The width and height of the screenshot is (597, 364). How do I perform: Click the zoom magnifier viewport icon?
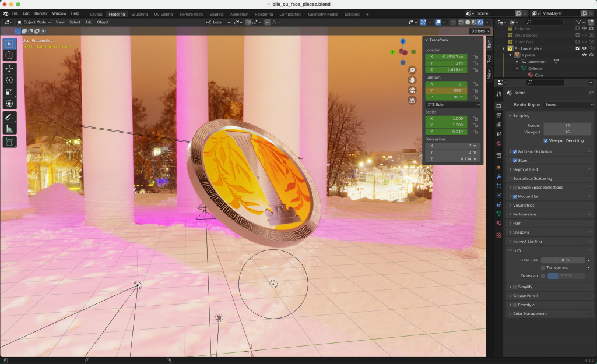coord(412,70)
